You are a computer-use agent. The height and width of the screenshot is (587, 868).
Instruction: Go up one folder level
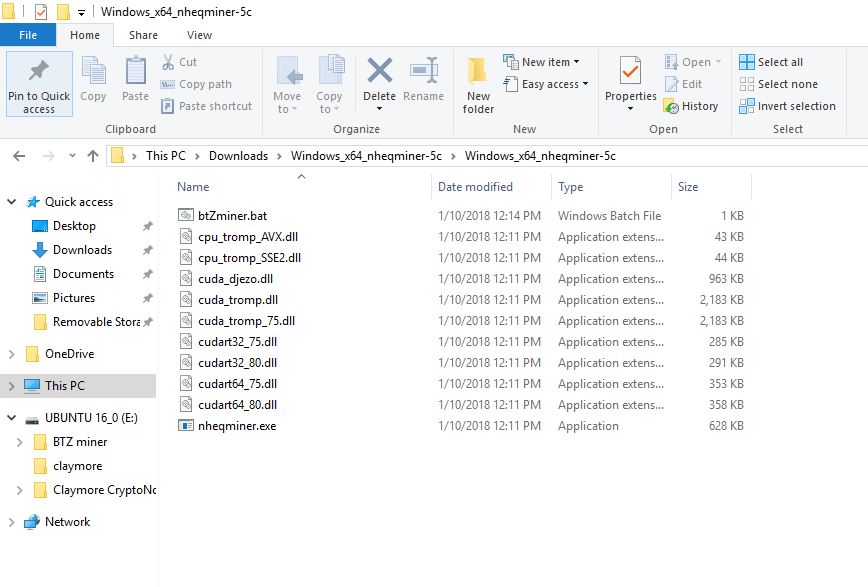click(x=93, y=156)
